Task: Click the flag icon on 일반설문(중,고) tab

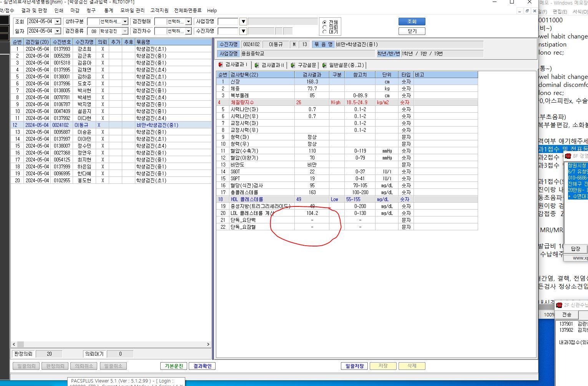Action: point(324,65)
